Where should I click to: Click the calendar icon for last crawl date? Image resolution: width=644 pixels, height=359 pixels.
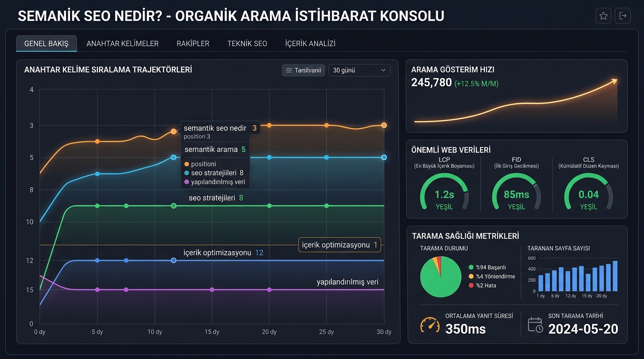(x=535, y=324)
